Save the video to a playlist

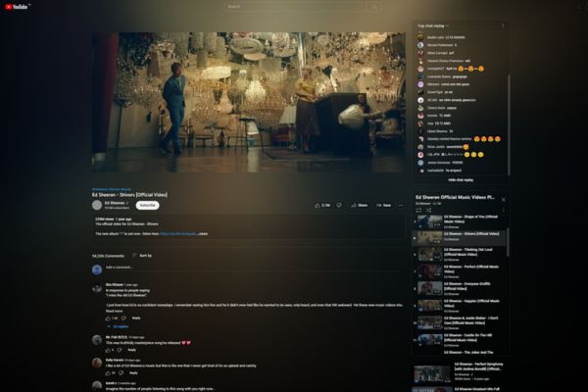[383, 205]
